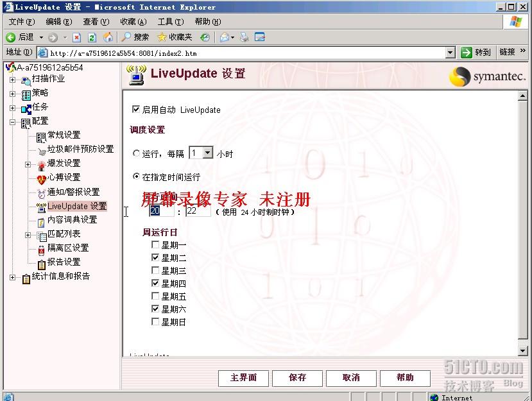Click the Edit page toolbar icon
The height and width of the screenshot is (401, 532).
(x=259, y=37)
